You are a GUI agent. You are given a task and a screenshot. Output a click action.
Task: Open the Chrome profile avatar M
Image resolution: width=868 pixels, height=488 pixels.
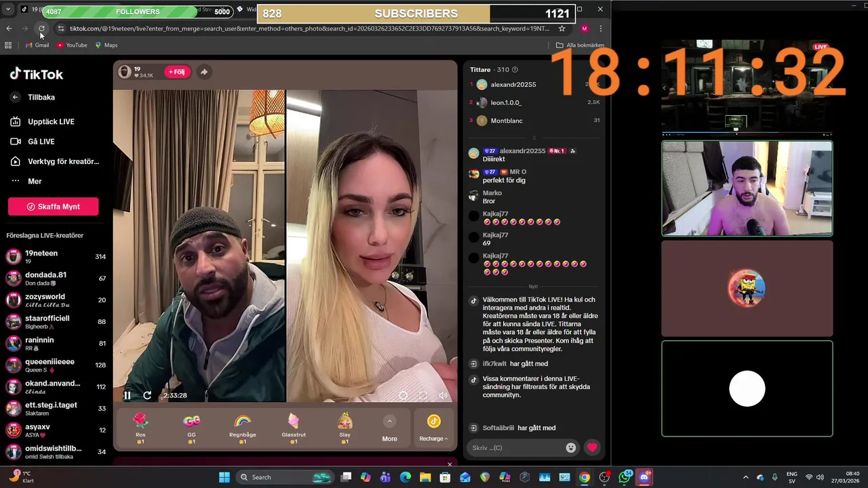point(584,28)
